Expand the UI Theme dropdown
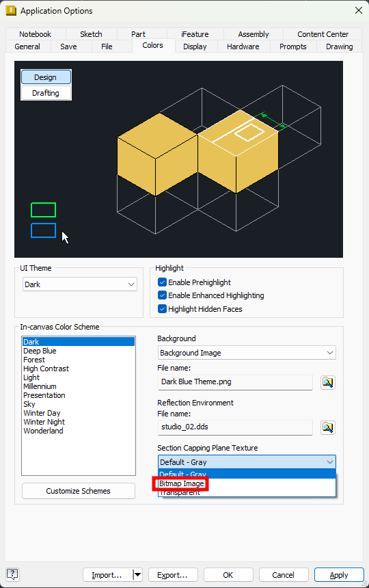The height and width of the screenshot is (588, 369). 80,284
